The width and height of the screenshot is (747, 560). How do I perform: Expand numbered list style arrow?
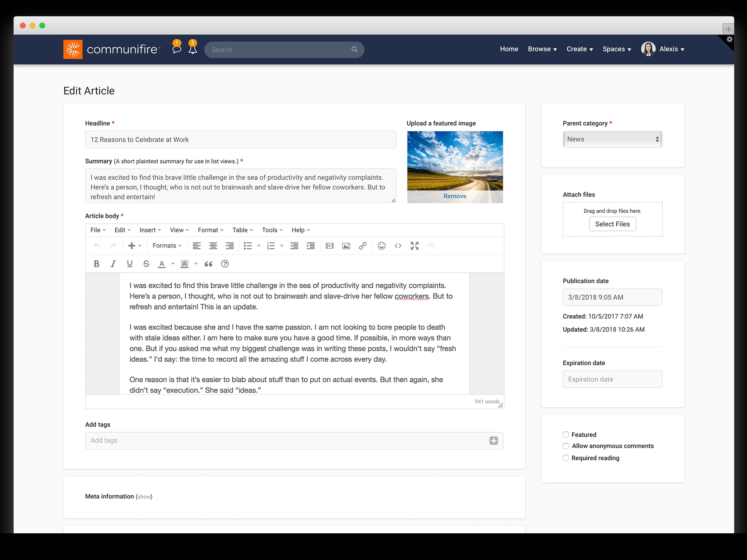(x=282, y=246)
